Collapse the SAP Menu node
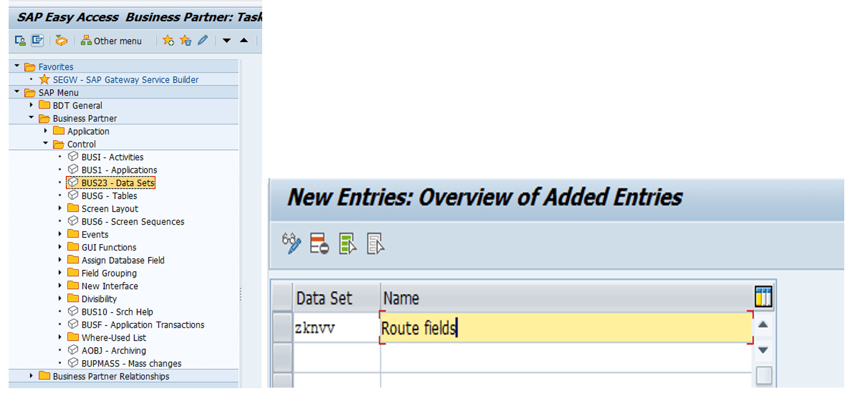The width and height of the screenshot is (868, 413). 17,92
